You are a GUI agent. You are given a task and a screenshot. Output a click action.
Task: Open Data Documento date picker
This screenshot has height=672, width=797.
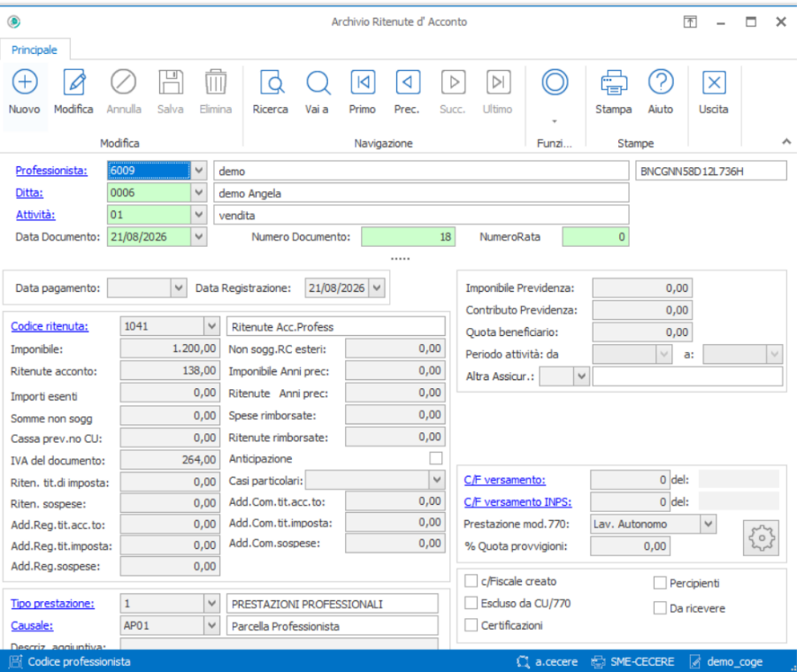(199, 237)
